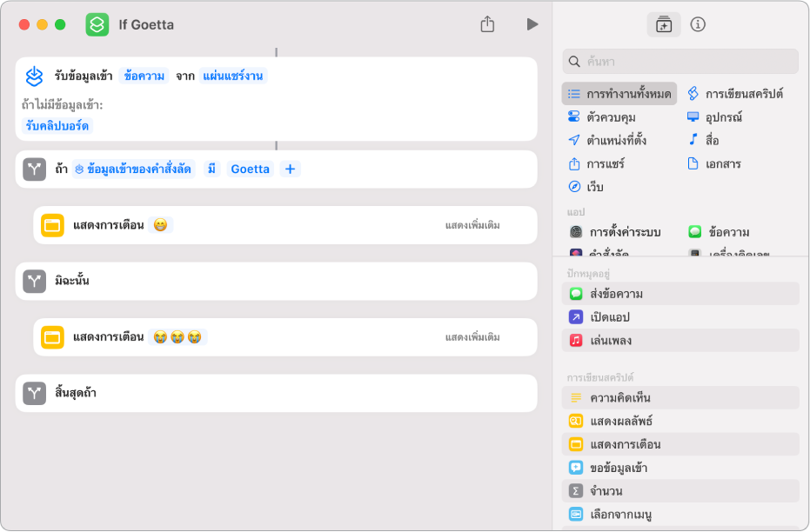The width and height of the screenshot is (810, 532).
Task: Add ขอข้อมูลเข้า action
Action: (680, 468)
